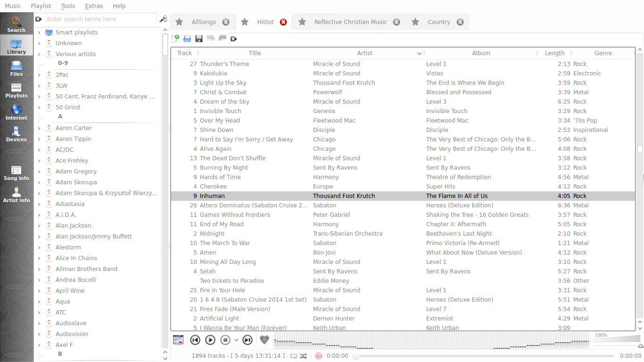
Task: Select the song Cherokee by Europe
Action: click(x=403, y=187)
